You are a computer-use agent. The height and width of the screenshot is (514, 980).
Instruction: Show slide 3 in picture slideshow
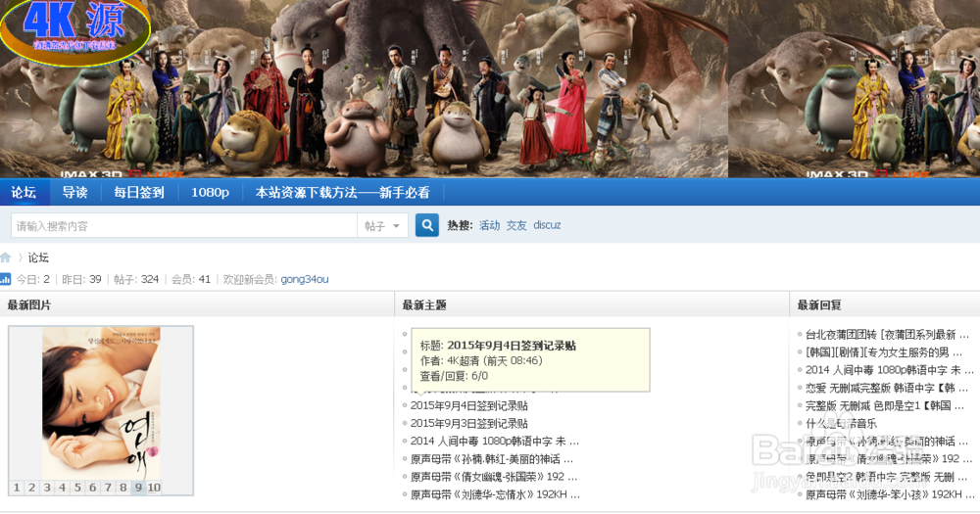47,488
